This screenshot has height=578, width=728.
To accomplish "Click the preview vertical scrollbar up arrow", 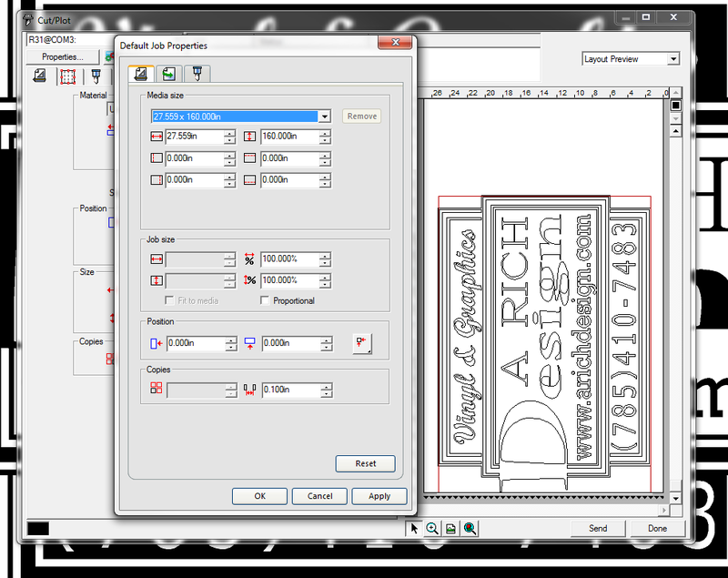I will pos(676,131).
